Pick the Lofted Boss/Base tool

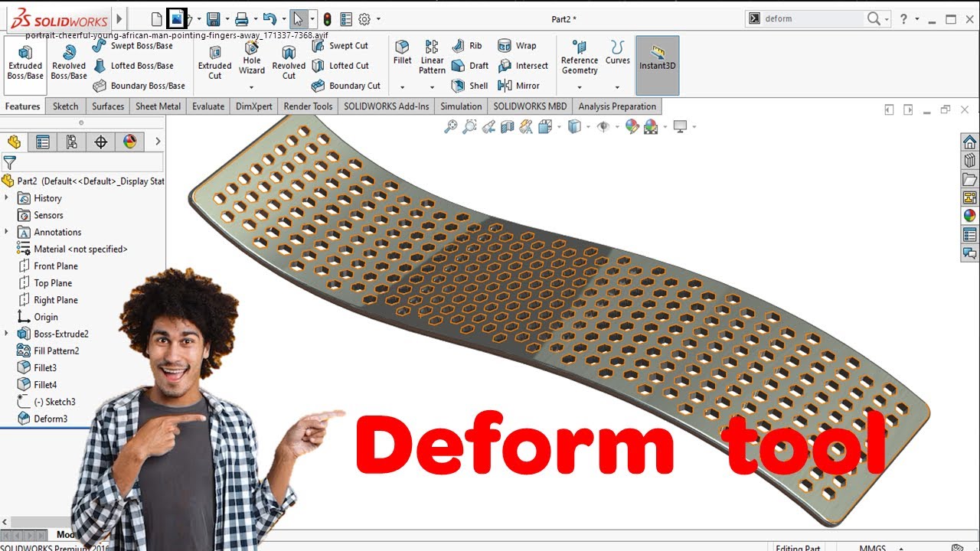point(133,66)
